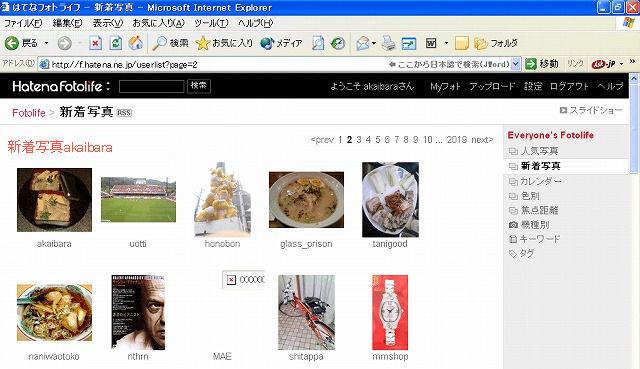Print the page with printer icon
This screenshot has height=369, width=640.
tap(388, 43)
